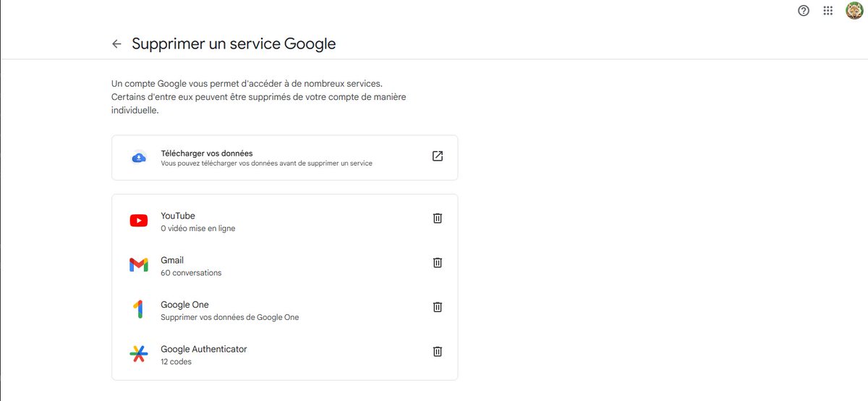Screen dimensions: 868x401
Task: Delete the YouTube service via trash icon
Action: click(437, 218)
